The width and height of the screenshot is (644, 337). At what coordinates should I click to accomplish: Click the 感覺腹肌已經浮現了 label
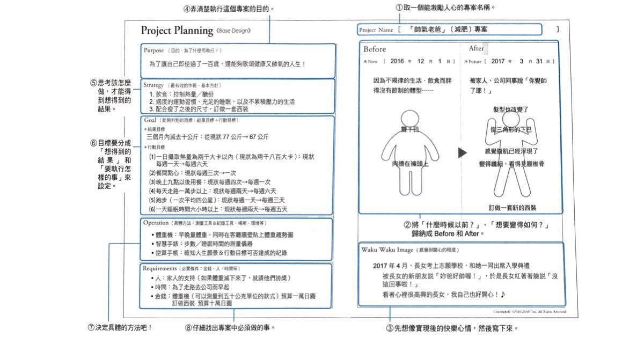(x=511, y=152)
